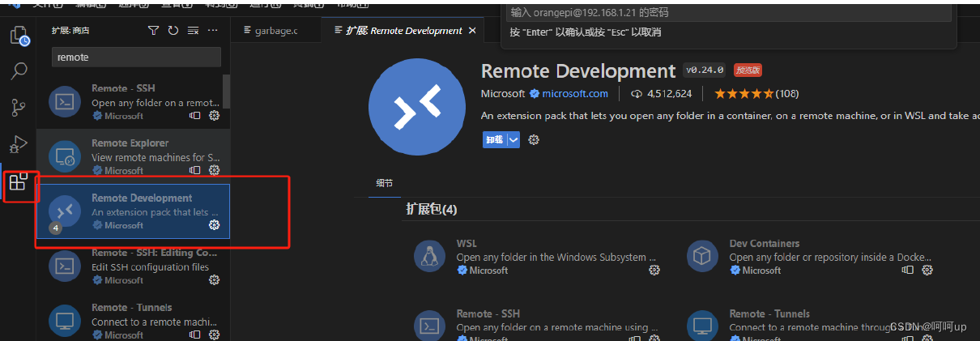Close the Remote Development extension tab
This screenshot has height=341, width=980.
click(471, 31)
